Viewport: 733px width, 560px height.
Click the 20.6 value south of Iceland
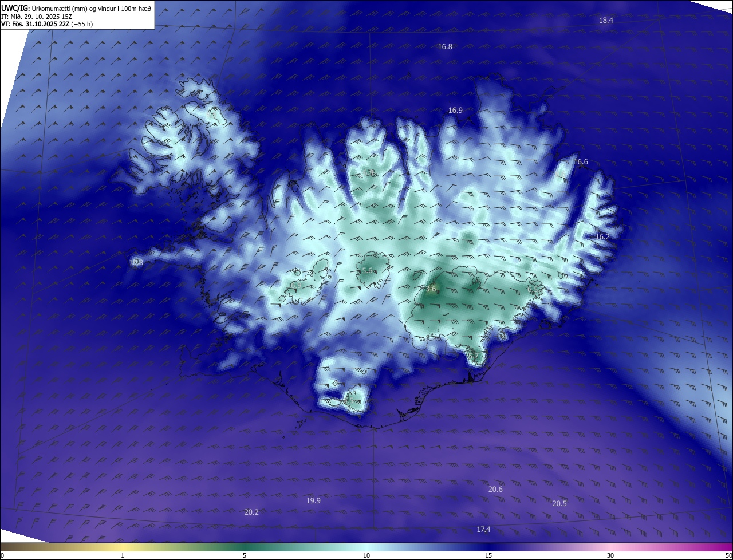click(x=495, y=490)
